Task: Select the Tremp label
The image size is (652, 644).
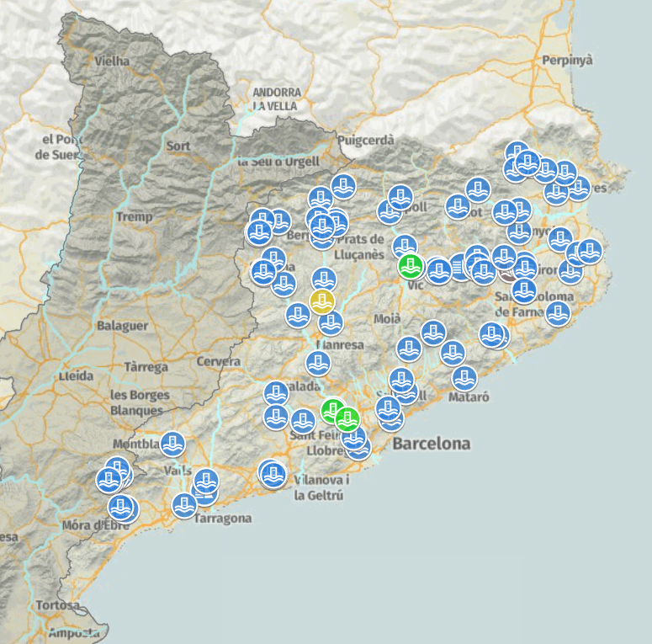Action: point(135,216)
